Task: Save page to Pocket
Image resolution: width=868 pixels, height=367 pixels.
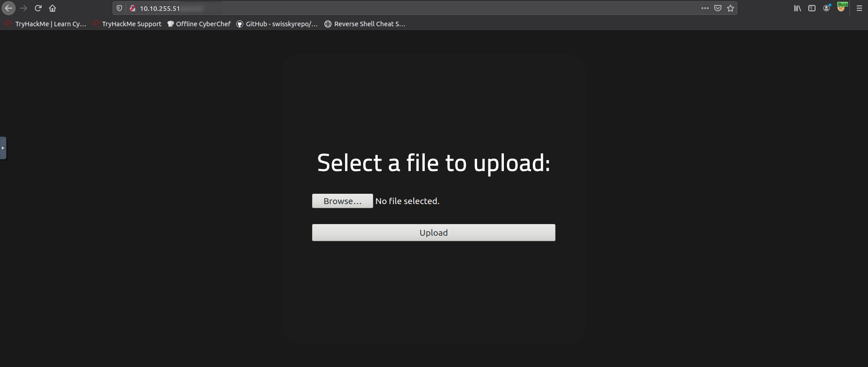Action: point(718,8)
